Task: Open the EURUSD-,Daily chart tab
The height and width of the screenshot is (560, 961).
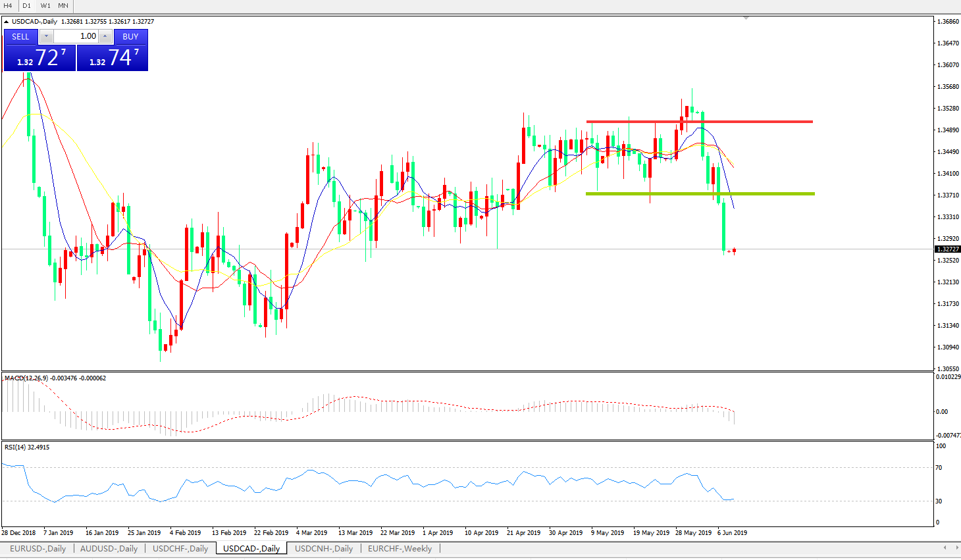Action: [x=38, y=549]
